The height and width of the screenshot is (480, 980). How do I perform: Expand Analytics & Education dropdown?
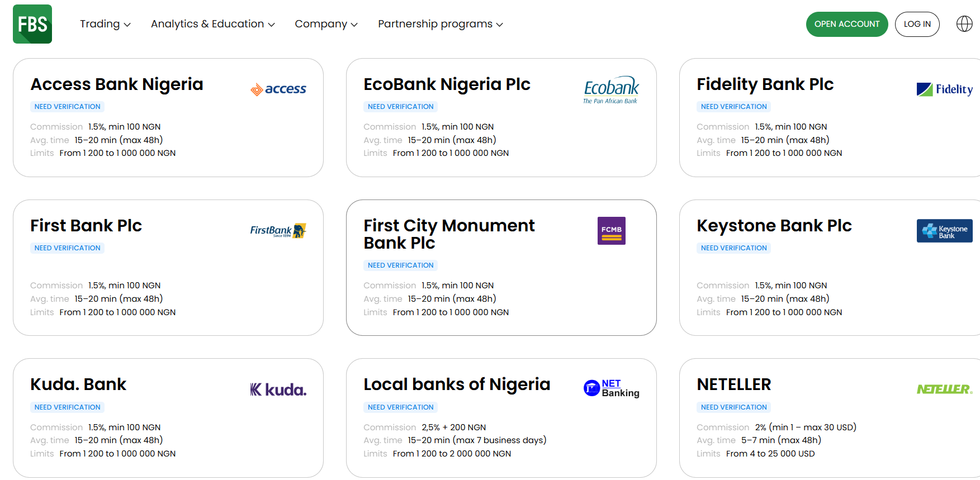[x=212, y=24]
